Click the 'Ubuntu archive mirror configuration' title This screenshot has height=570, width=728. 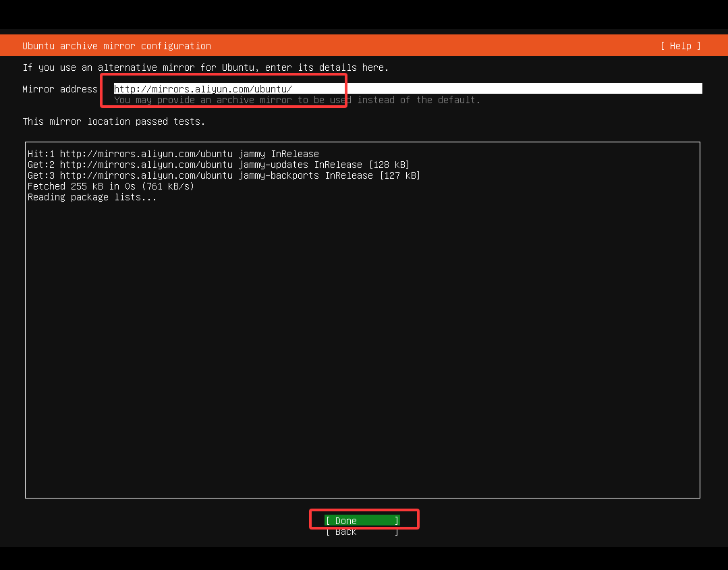pyautogui.click(x=117, y=46)
